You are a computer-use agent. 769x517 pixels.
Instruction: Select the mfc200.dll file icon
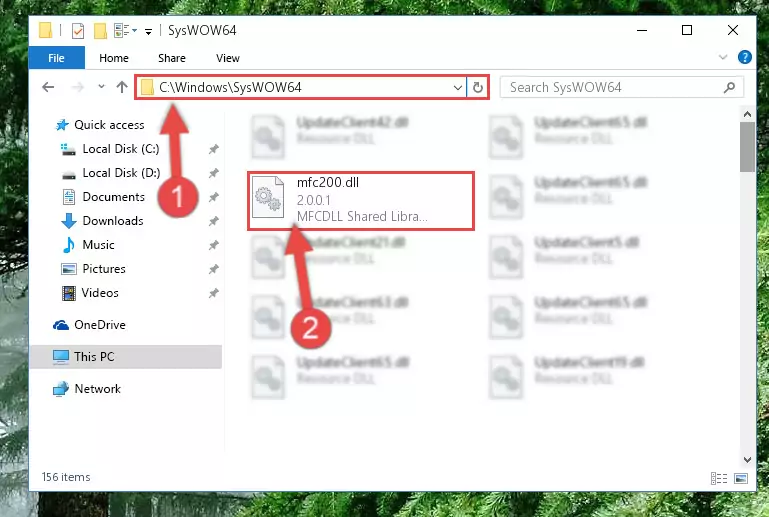pyautogui.click(x=268, y=197)
